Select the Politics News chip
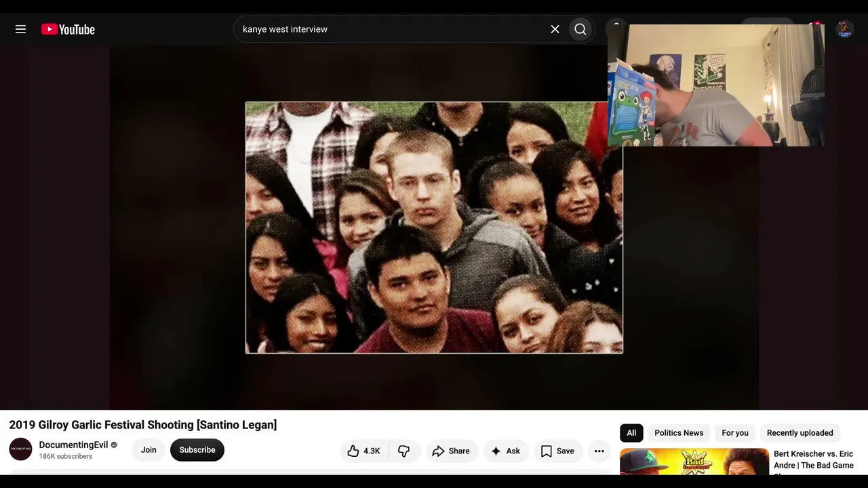Image resolution: width=868 pixels, height=488 pixels. (679, 432)
